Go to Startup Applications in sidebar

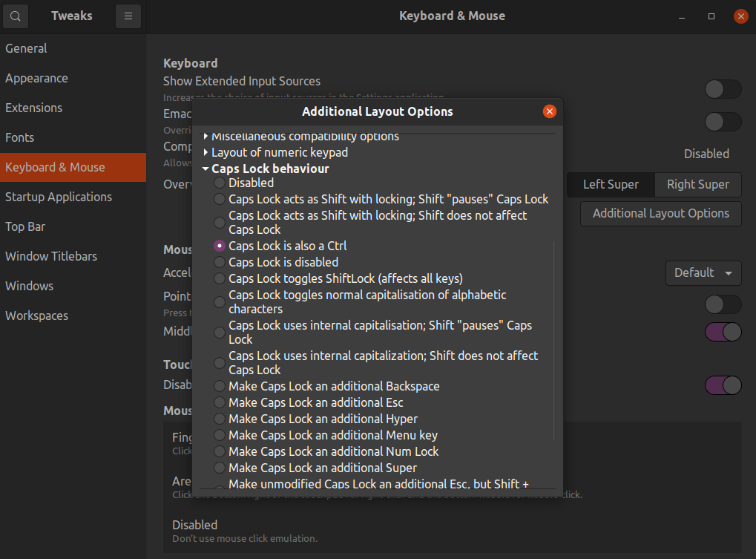tap(59, 197)
